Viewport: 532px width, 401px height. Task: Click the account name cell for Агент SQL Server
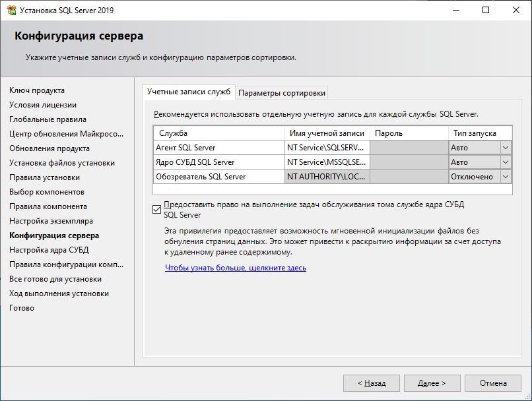coord(327,148)
